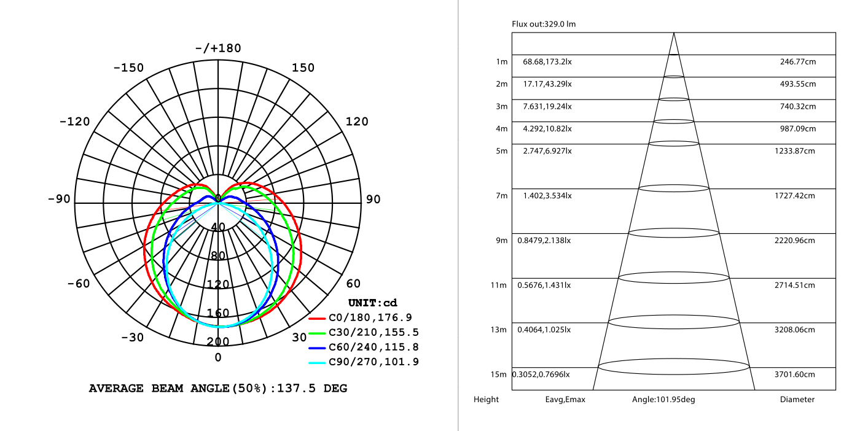Click the blue C60/240 legend line swatch
Viewport: 868px width, 431px height.
pyautogui.click(x=317, y=348)
